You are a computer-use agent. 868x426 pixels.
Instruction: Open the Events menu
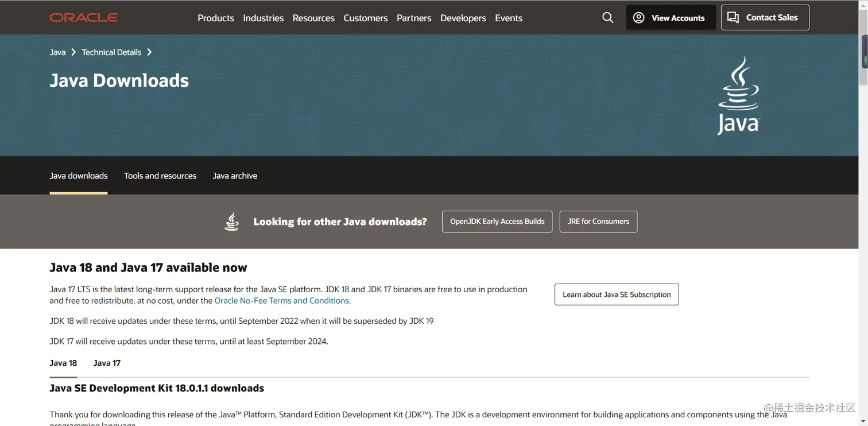point(509,18)
